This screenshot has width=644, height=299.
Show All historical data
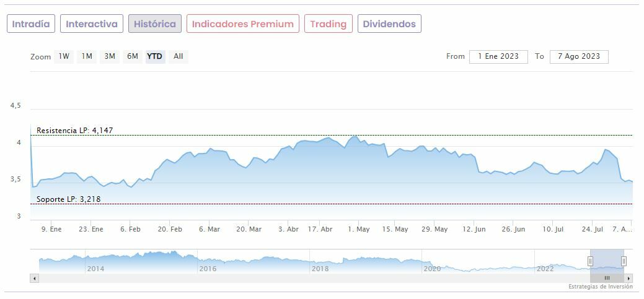coord(179,56)
